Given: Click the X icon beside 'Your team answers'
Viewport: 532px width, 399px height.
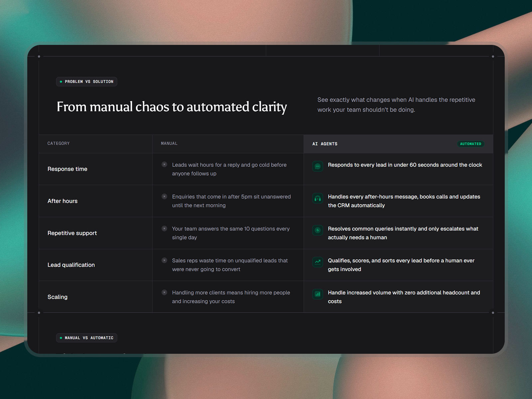Looking at the screenshot, I should [x=164, y=228].
